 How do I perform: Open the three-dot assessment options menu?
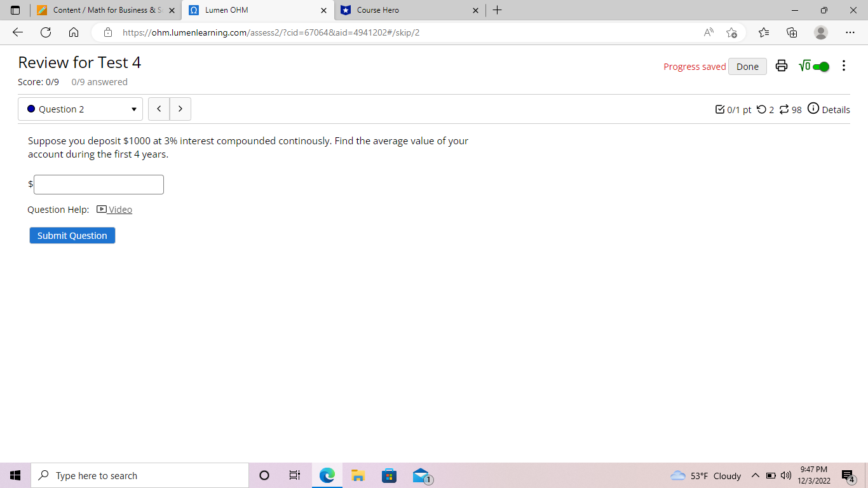coord(844,66)
